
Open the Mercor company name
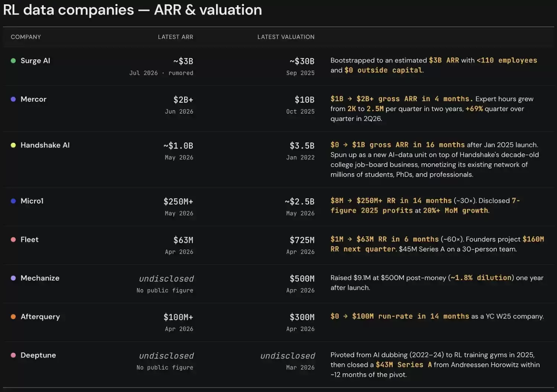pos(33,99)
